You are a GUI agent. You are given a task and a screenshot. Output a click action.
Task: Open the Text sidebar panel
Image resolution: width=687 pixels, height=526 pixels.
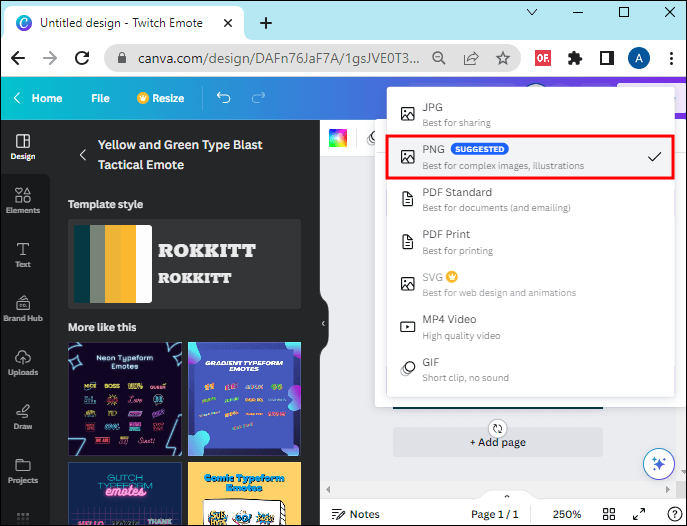[x=23, y=254]
